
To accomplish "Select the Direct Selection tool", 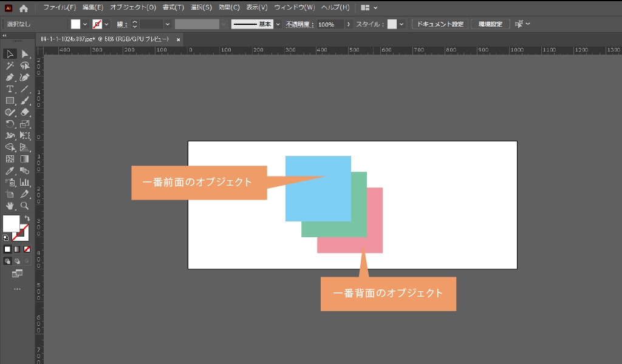I will click(x=25, y=55).
